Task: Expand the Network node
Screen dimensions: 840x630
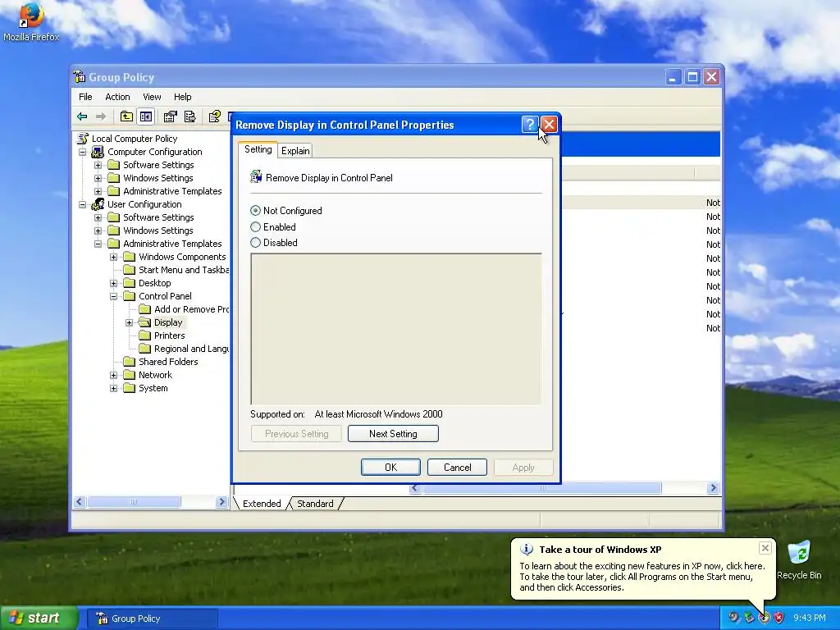Action: point(113,375)
